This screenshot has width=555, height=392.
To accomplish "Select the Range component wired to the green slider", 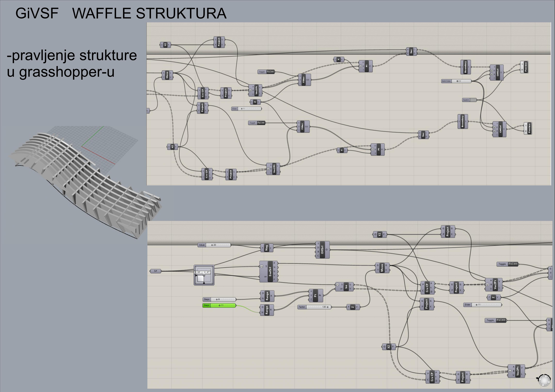I will click(x=267, y=310).
